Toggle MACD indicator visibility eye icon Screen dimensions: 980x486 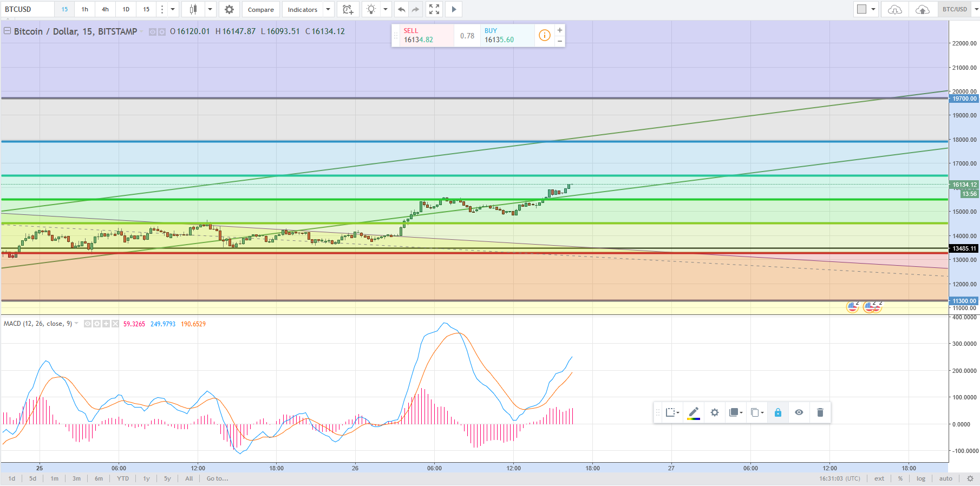88,324
